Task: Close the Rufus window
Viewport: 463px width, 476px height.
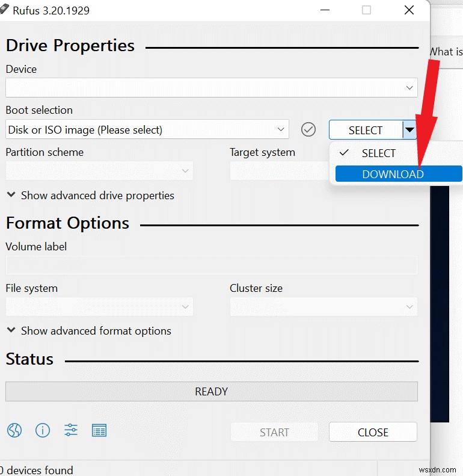Action: pyautogui.click(x=409, y=10)
